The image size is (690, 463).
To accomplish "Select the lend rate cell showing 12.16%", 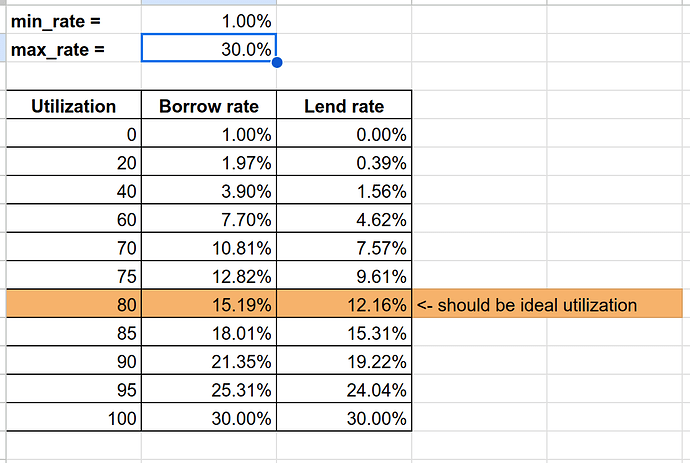I will [x=344, y=303].
